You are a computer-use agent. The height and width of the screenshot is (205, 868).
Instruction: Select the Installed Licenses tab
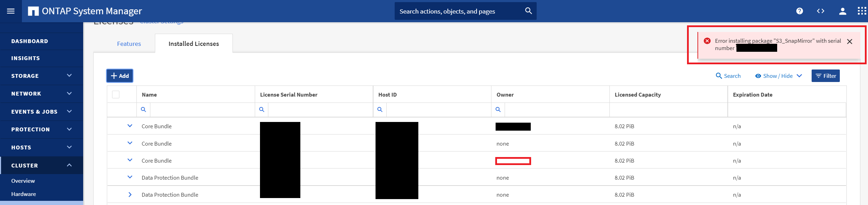194,43
